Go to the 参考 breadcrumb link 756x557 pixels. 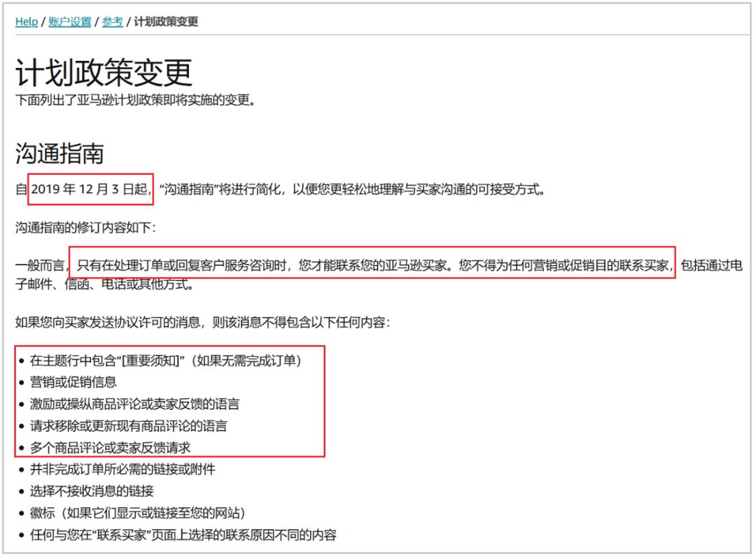[x=113, y=22]
